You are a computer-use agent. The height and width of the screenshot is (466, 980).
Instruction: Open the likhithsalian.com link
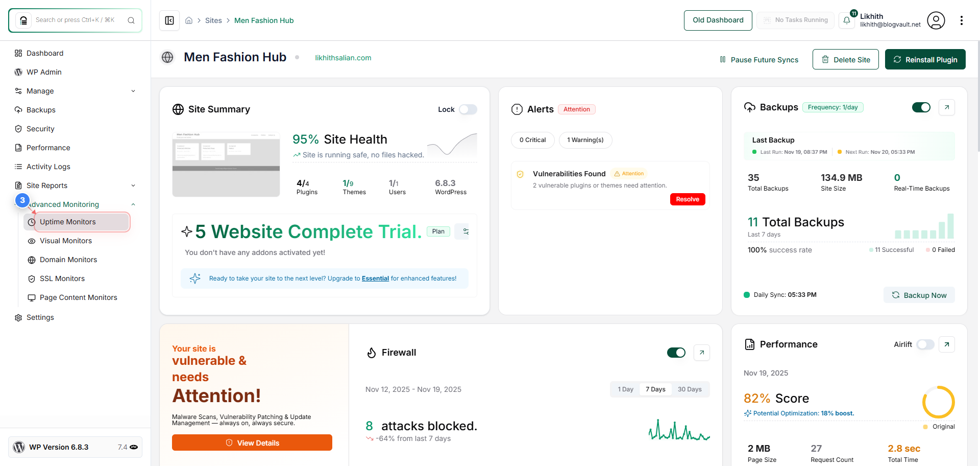point(343,58)
